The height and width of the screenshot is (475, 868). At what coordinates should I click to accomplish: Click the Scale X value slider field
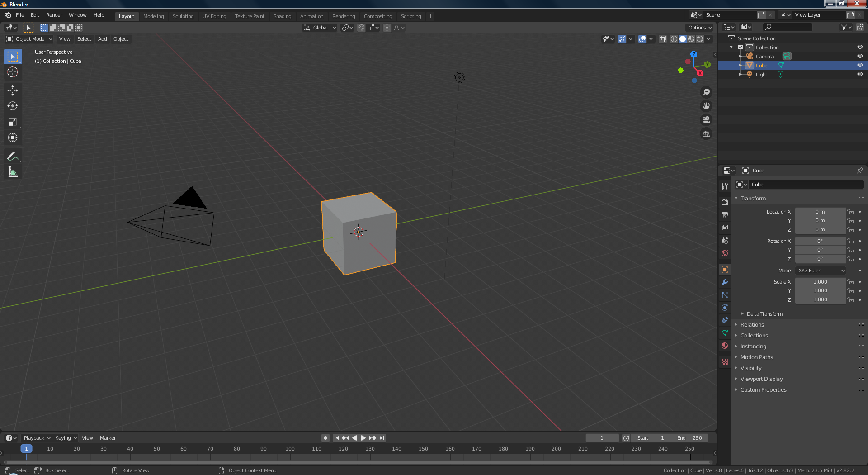tap(820, 282)
